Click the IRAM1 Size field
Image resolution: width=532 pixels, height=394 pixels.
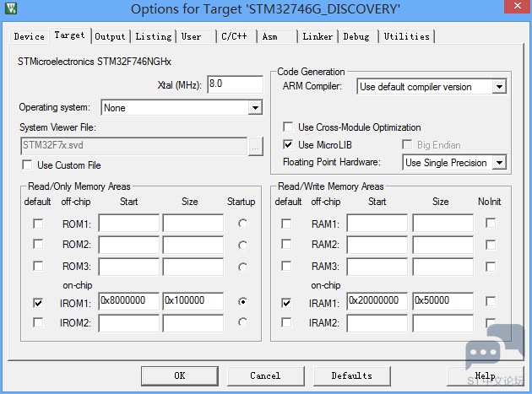pyautogui.click(x=442, y=301)
